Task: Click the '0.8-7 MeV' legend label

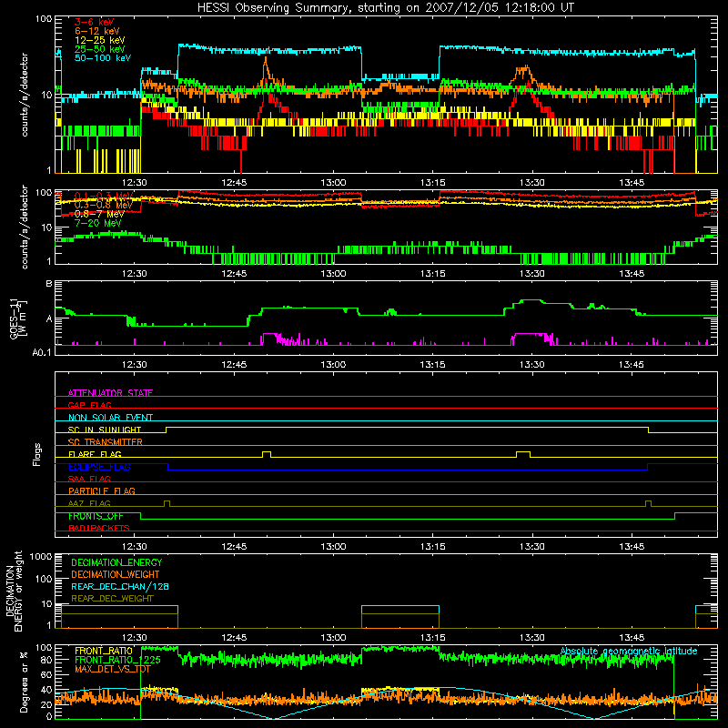Action: 99,214
